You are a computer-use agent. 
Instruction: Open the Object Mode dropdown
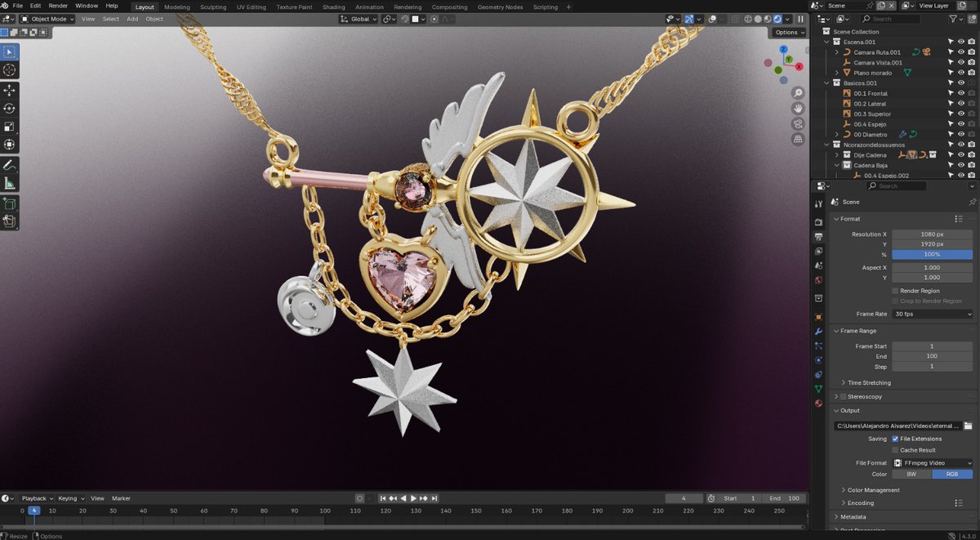[48, 19]
